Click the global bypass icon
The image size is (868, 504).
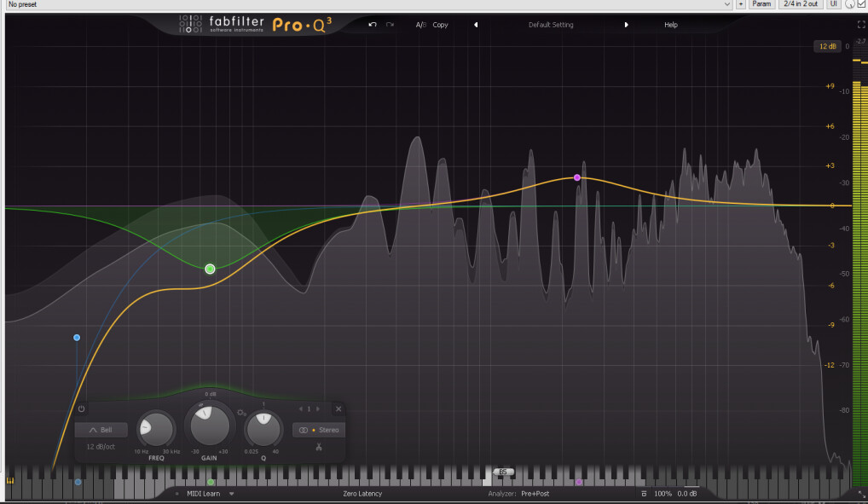tap(643, 494)
